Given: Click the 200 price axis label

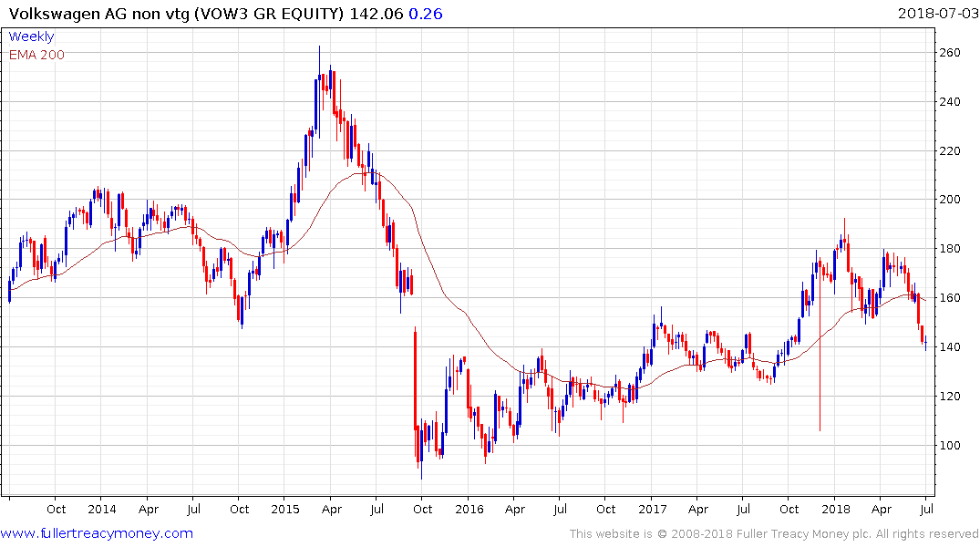Looking at the screenshot, I should 950,200.
